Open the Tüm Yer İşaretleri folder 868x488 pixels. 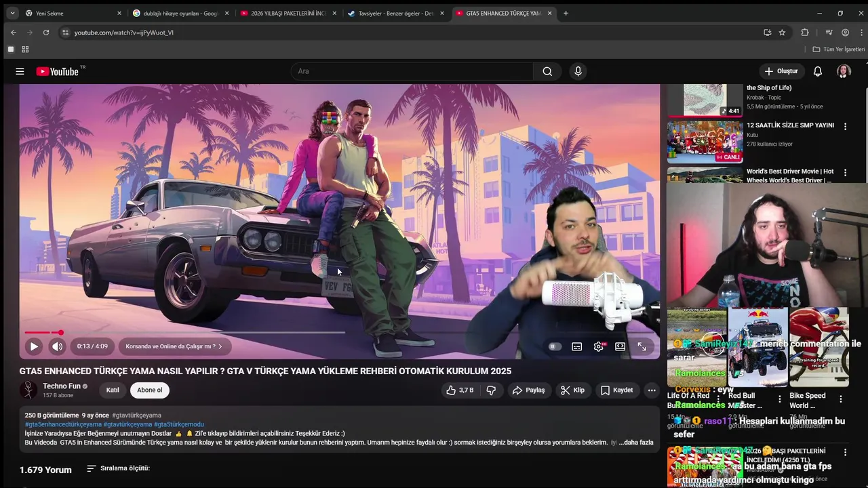[839, 49]
